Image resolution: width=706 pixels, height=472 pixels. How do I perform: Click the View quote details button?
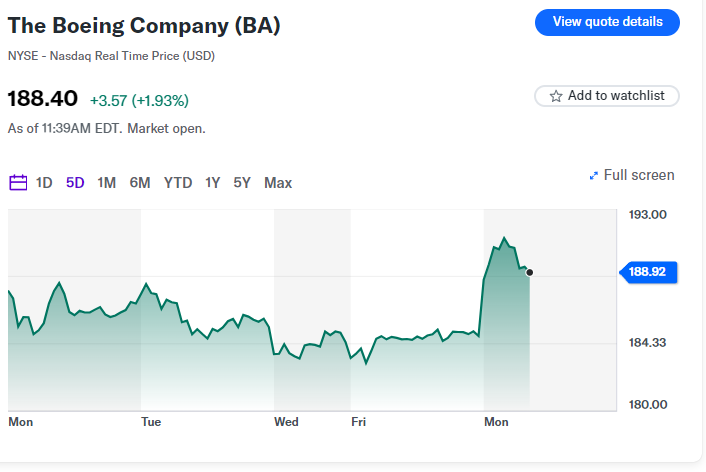click(607, 22)
